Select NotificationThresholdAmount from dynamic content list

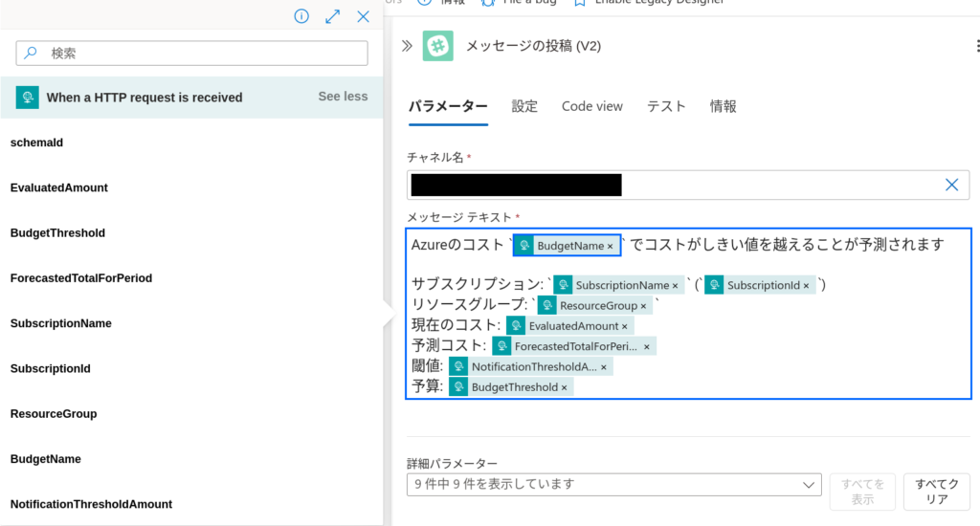91,504
